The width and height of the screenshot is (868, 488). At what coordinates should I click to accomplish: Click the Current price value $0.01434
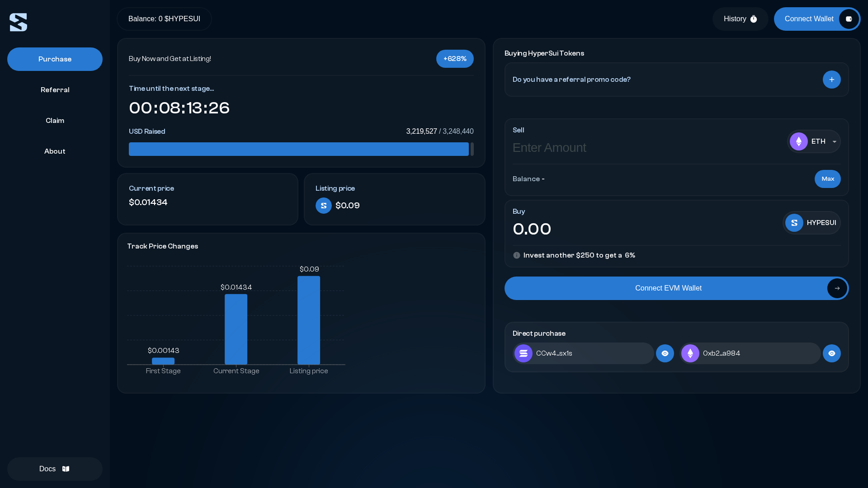coord(148,202)
